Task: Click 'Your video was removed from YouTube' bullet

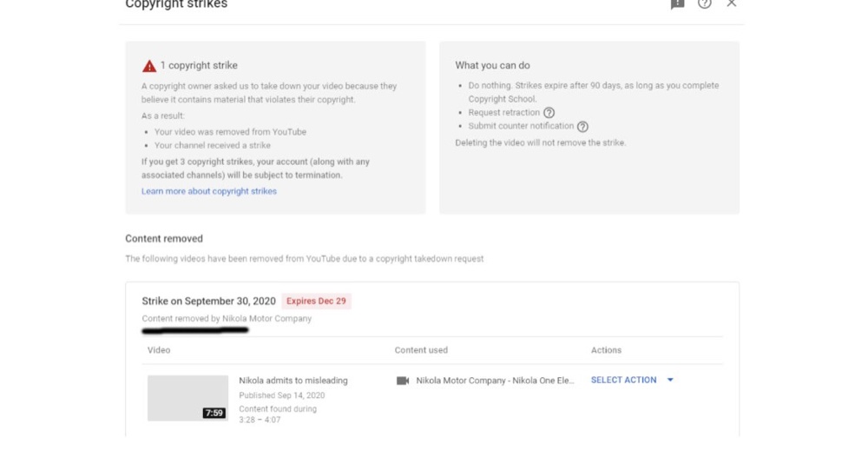Action: [x=230, y=132]
